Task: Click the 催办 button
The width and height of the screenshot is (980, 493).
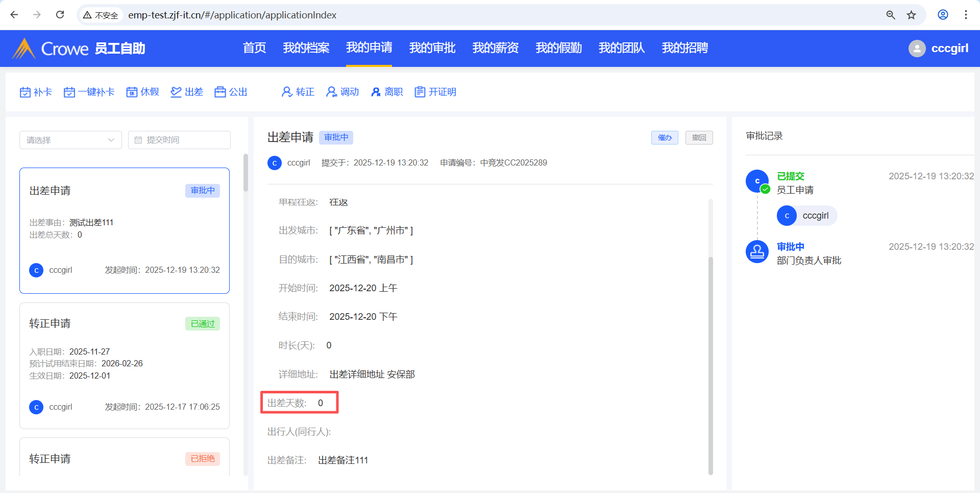Action: click(x=665, y=138)
